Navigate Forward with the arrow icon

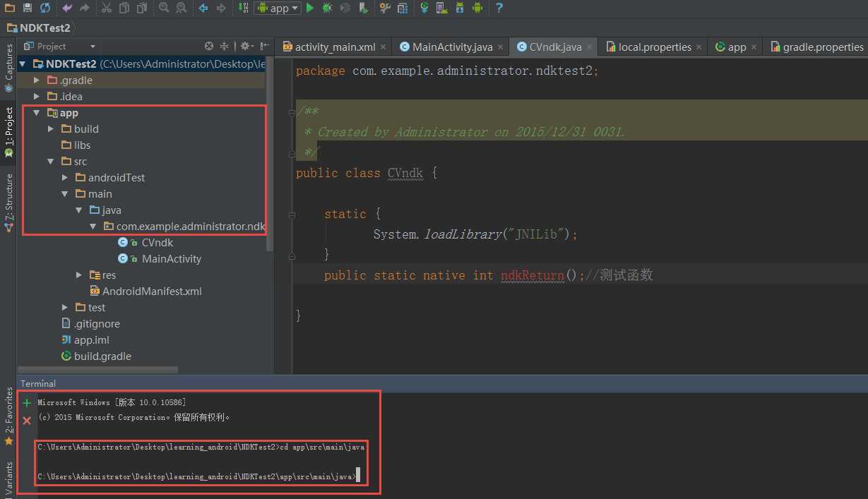tap(221, 8)
